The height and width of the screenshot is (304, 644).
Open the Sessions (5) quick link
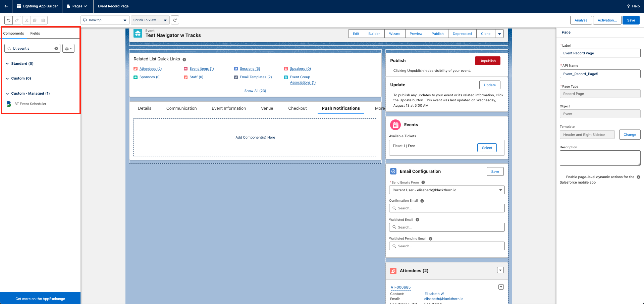click(250, 69)
